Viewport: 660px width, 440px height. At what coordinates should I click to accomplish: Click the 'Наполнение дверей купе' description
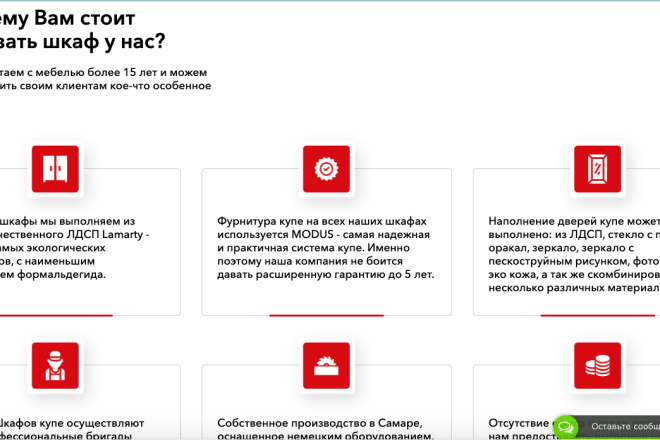(574, 254)
